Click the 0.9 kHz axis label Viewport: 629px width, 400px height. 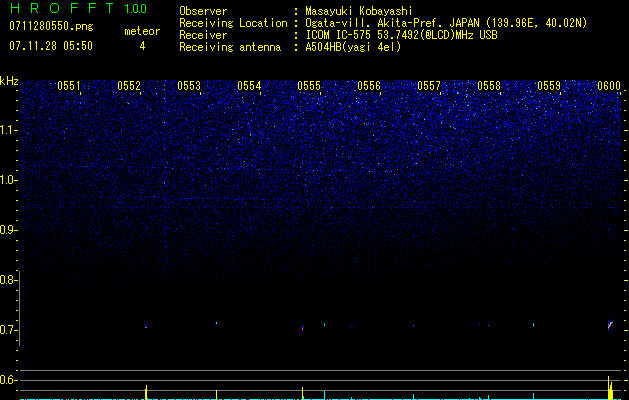click(8, 230)
